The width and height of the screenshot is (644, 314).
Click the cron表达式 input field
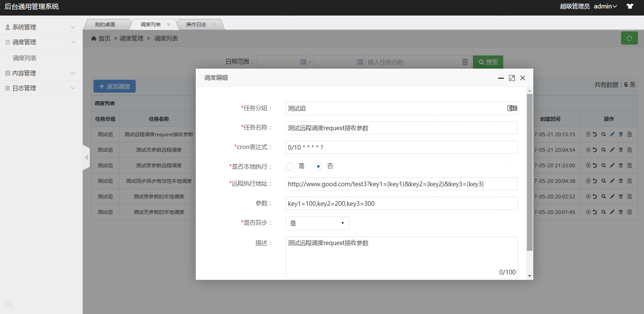click(402, 147)
